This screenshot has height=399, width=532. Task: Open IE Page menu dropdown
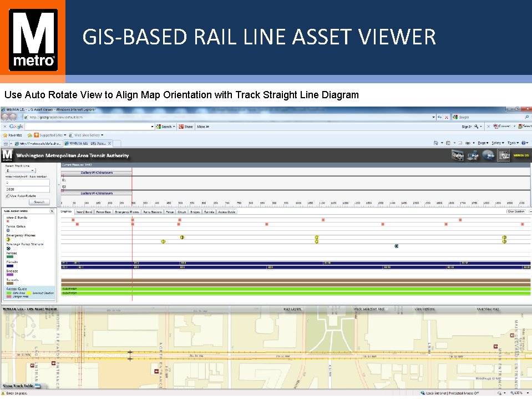483,143
